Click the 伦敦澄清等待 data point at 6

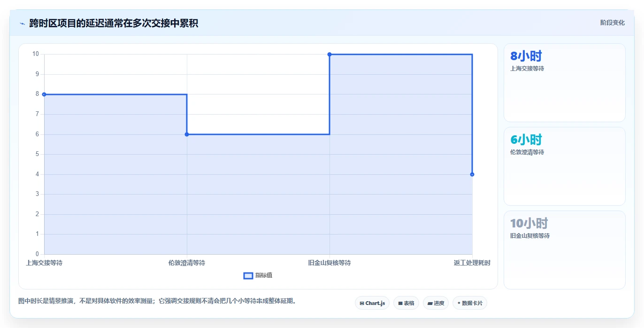[x=187, y=134]
